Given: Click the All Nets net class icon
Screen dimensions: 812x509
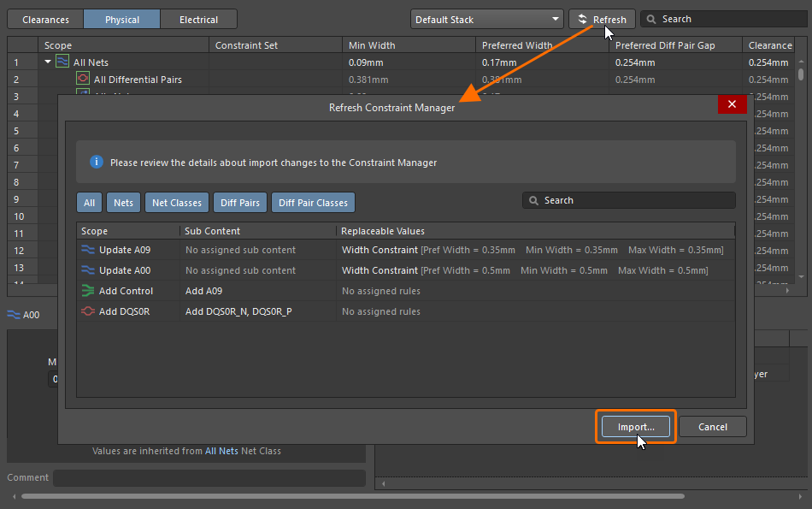Looking at the screenshot, I should tap(62, 62).
